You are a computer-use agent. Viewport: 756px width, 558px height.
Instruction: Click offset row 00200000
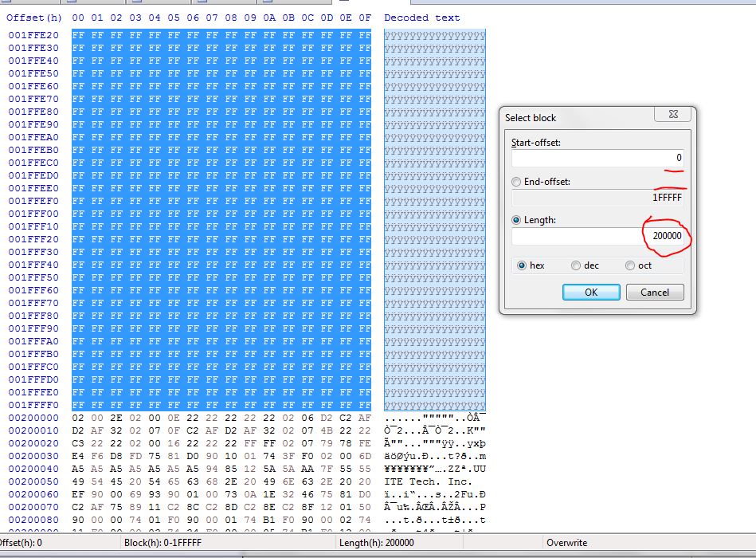pyautogui.click(x=33, y=418)
